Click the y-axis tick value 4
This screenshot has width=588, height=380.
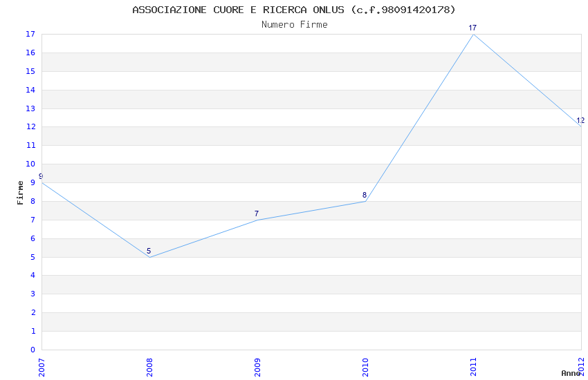coord(33,275)
